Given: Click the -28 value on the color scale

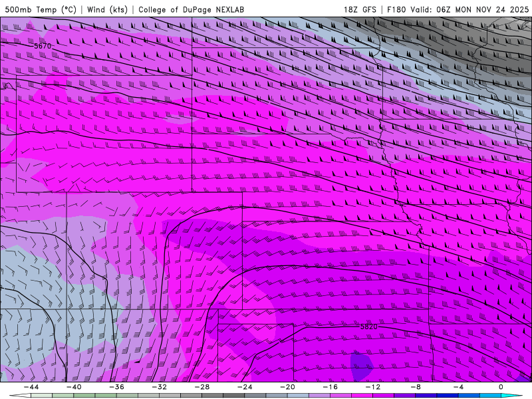Looking at the screenshot, I should [x=202, y=387].
